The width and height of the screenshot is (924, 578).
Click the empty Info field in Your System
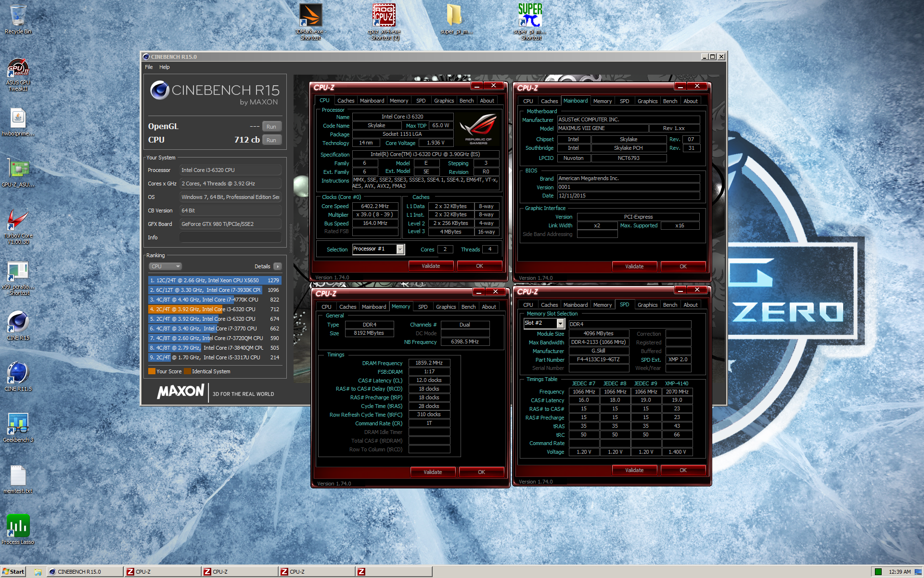[x=230, y=237]
